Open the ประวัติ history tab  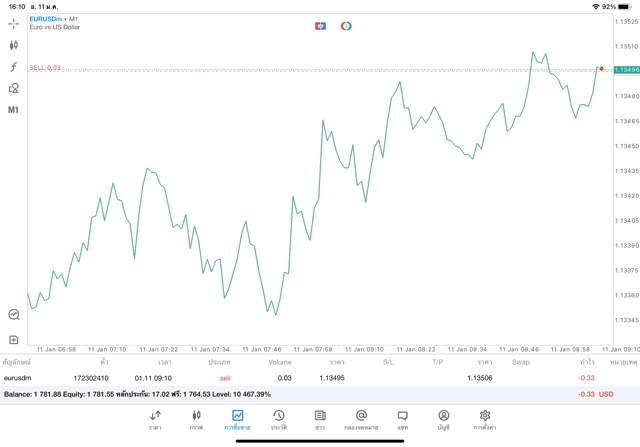279,420
